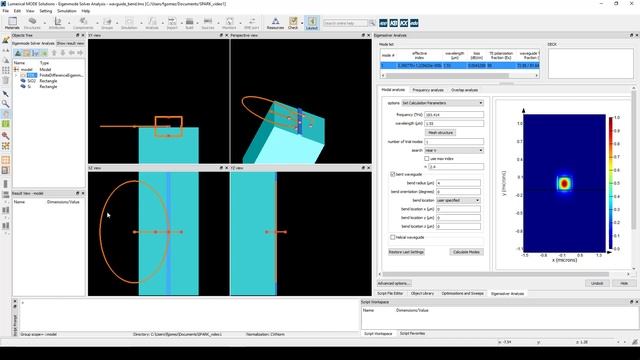Screen dimensions: 640x360
Task: Click the delete trash icon in left sidebar
Action: pos(5,80)
